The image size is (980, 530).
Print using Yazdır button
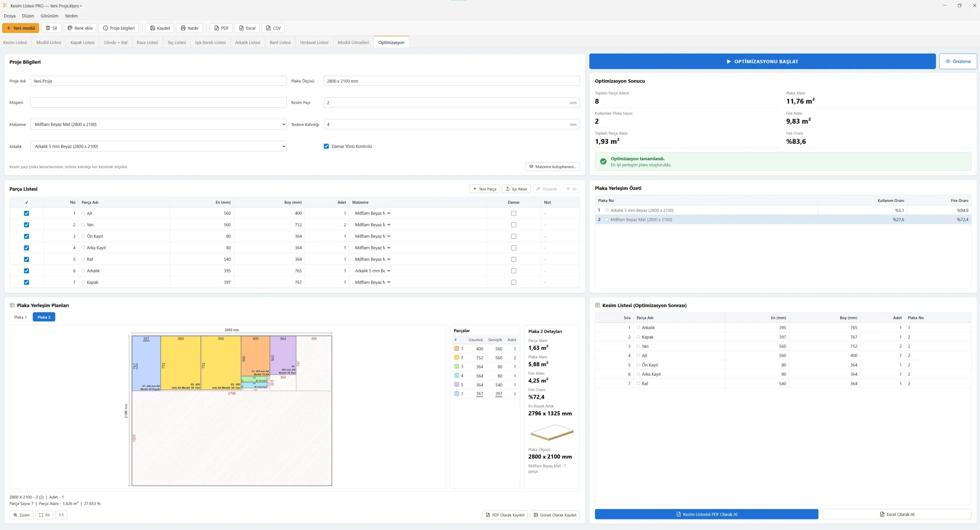tap(189, 28)
